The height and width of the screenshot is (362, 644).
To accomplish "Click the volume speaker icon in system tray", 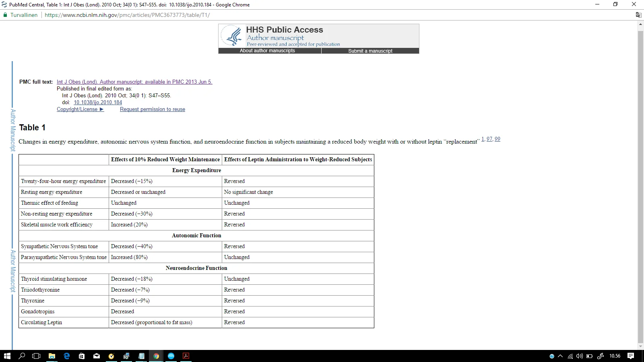I will point(580,356).
